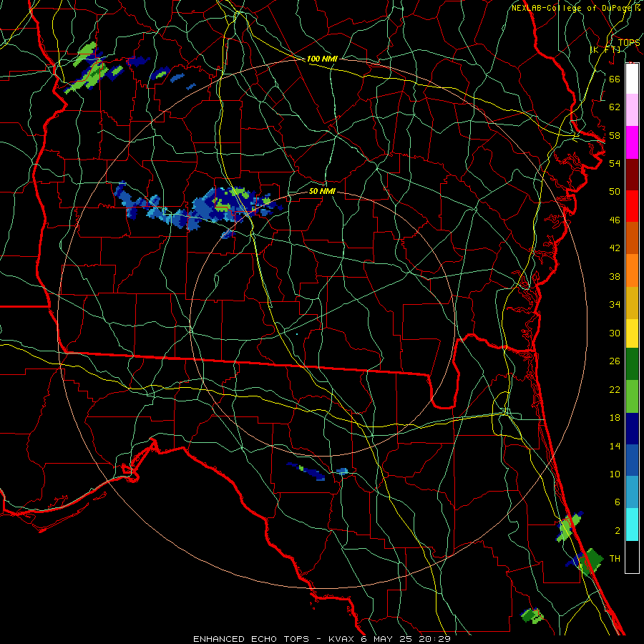This screenshot has width=644, height=644.
Task: Click the legend value "18"
Action: (x=615, y=418)
